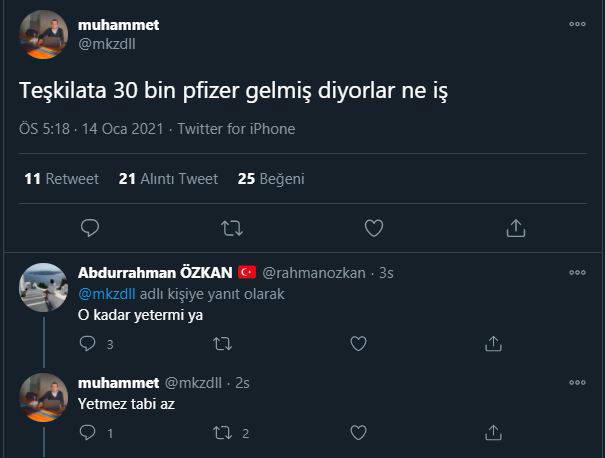Share the 'Yetmez tabi az' reply

(493, 433)
